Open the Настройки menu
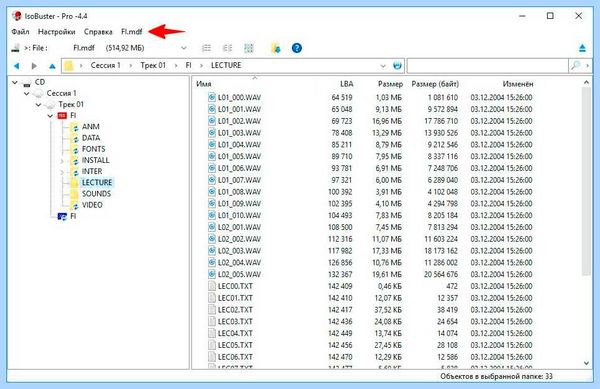Image resolution: width=600 pixels, height=389 pixels. [56, 32]
